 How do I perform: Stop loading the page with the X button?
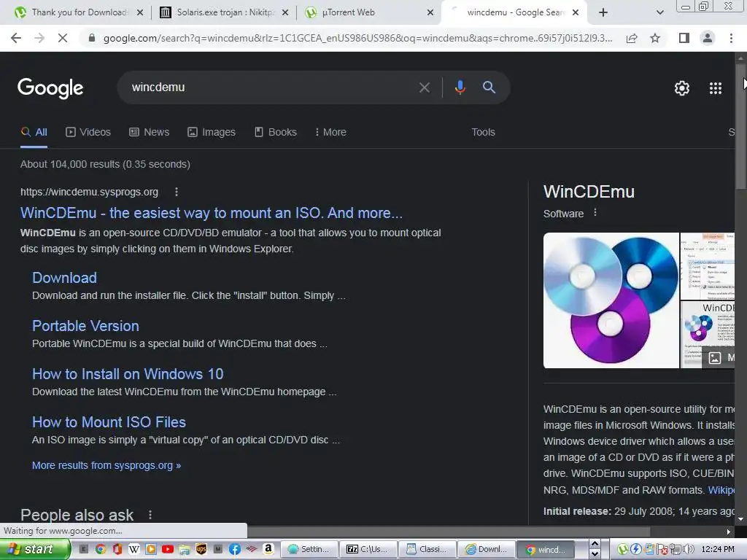tap(63, 38)
